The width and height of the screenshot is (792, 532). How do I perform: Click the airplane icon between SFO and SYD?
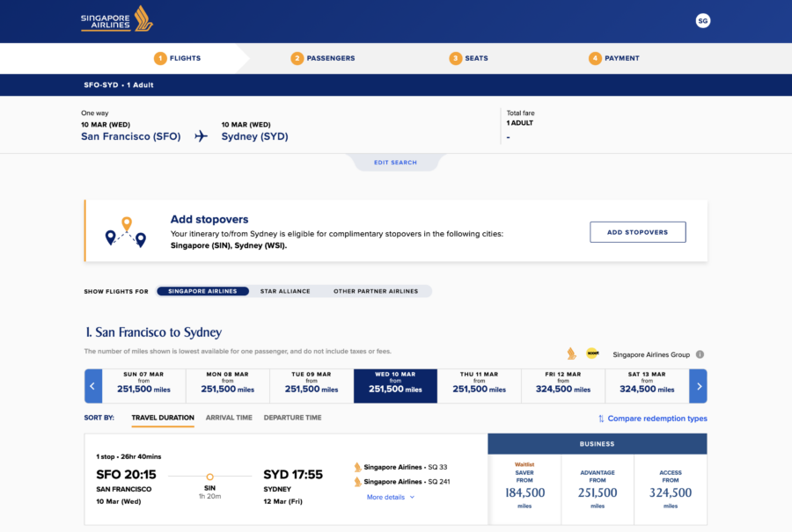point(201,136)
